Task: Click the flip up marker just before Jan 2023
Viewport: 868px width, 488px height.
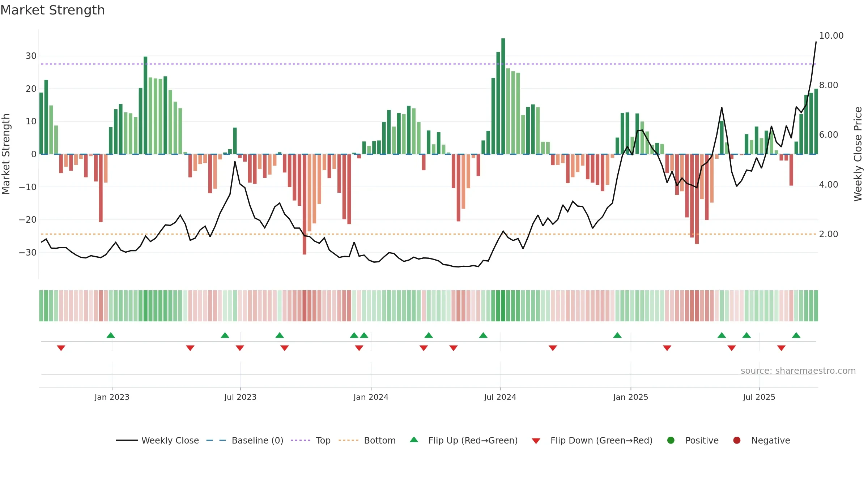Action: pyautogui.click(x=111, y=335)
